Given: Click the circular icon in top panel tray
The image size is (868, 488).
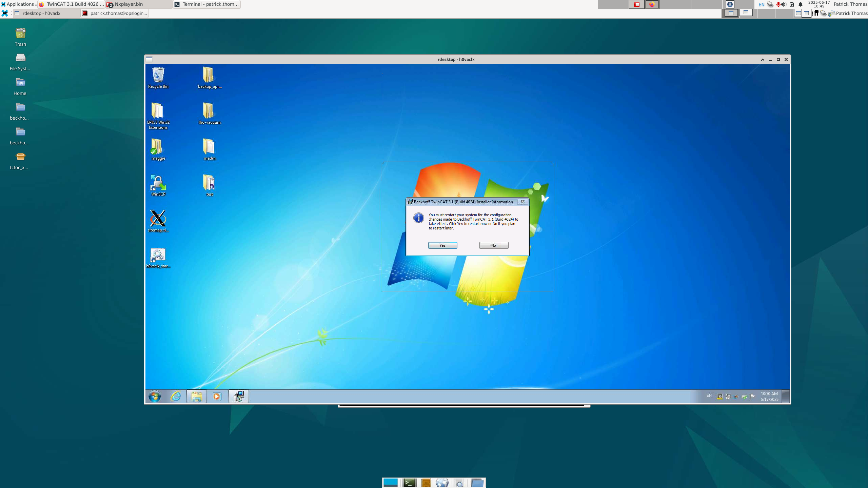Looking at the screenshot, I should (x=730, y=4).
